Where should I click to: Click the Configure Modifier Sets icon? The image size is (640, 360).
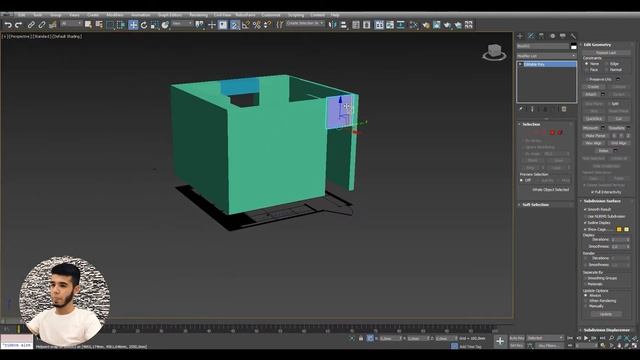pos(564,109)
